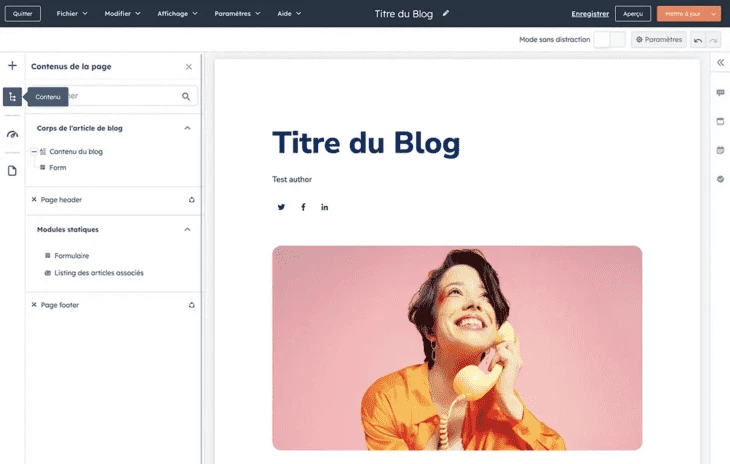Viewport: 730px width, 464px height.
Task: Collapse the Modules statiques section
Action: [x=187, y=229]
